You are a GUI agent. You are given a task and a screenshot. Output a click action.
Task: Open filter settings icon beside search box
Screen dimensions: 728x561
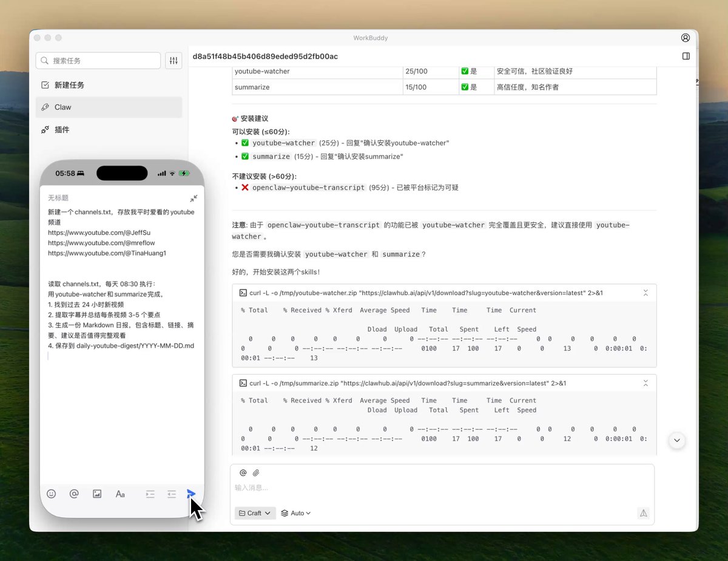(174, 61)
